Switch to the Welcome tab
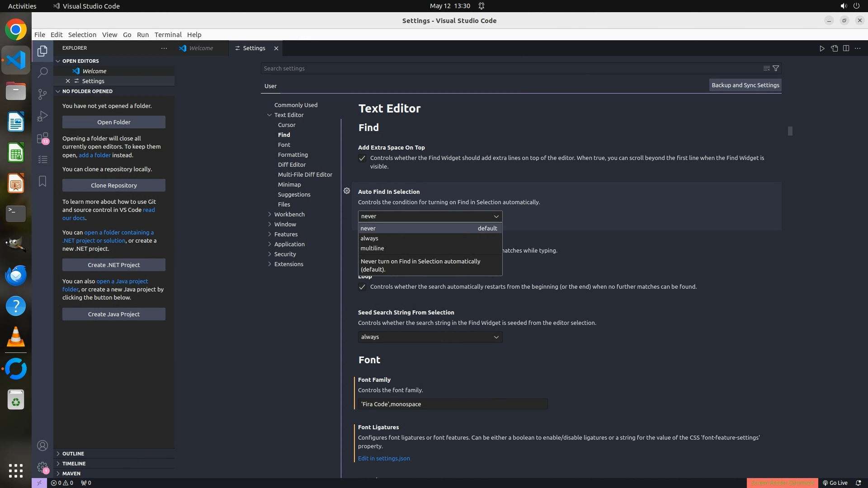The height and width of the screenshot is (488, 868). (x=201, y=48)
